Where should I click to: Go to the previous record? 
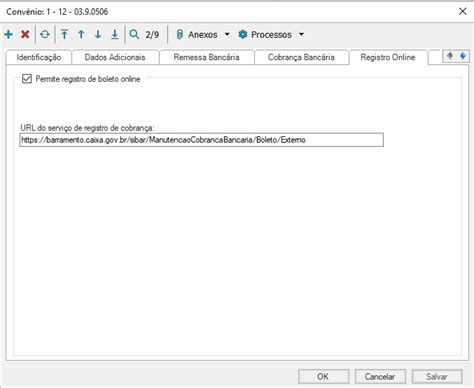pyautogui.click(x=81, y=34)
